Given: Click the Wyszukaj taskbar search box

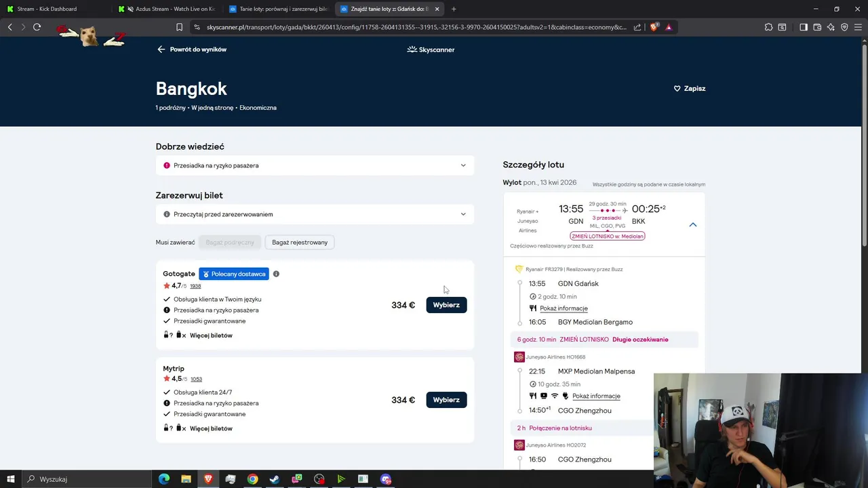Looking at the screenshot, I should click(86, 479).
